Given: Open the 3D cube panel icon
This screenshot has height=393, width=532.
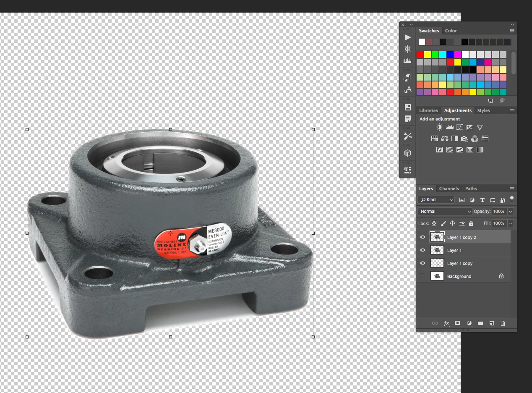Looking at the screenshot, I should click(x=407, y=153).
